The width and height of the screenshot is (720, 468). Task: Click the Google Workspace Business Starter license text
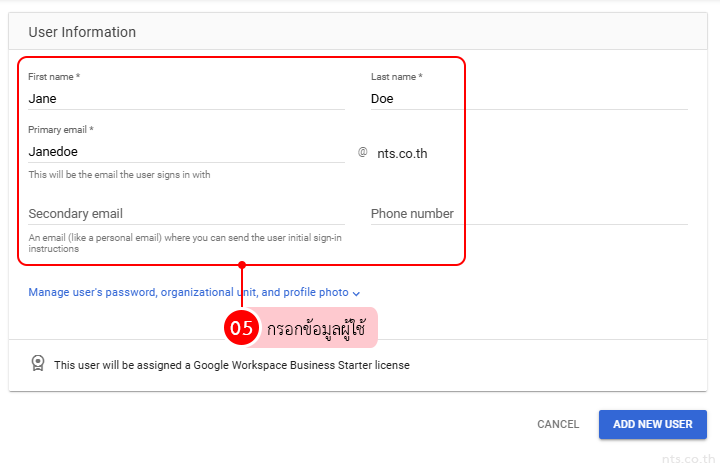tap(232, 365)
